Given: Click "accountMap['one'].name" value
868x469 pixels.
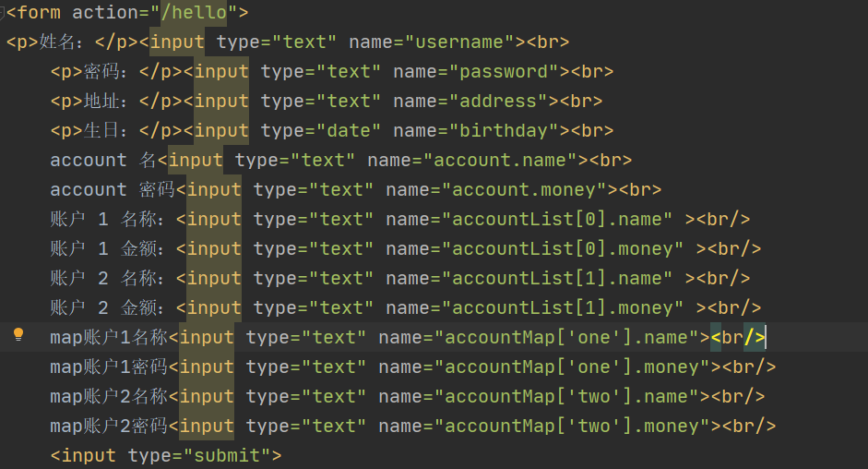Looking at the screenshot, I should 566,337.
